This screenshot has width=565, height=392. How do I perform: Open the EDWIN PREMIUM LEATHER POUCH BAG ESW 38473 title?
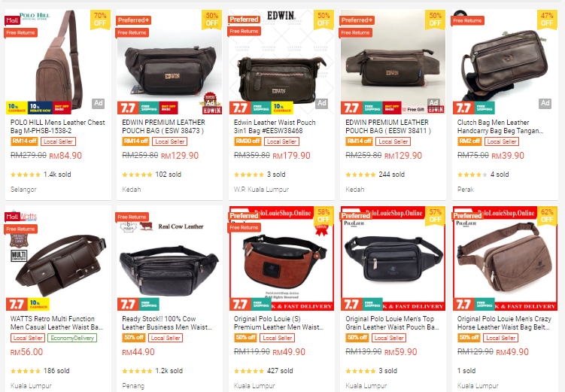pyautogui.click(x=163, y=126)
